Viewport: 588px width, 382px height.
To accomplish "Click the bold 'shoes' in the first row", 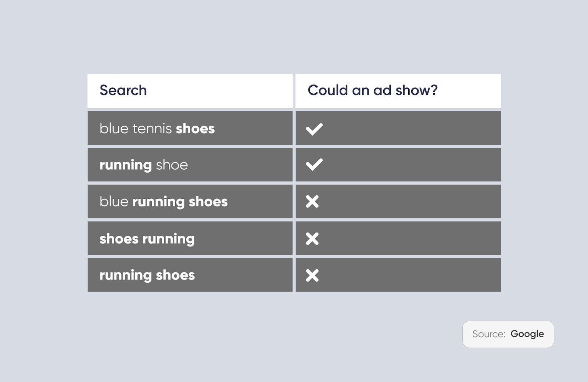I will pyautogui.click(x=195, y=129).
